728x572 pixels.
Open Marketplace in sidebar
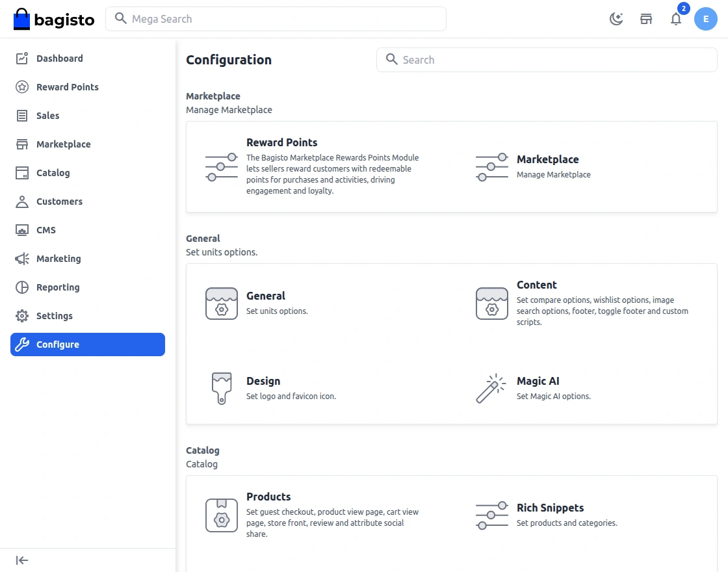tap(88, 144)
